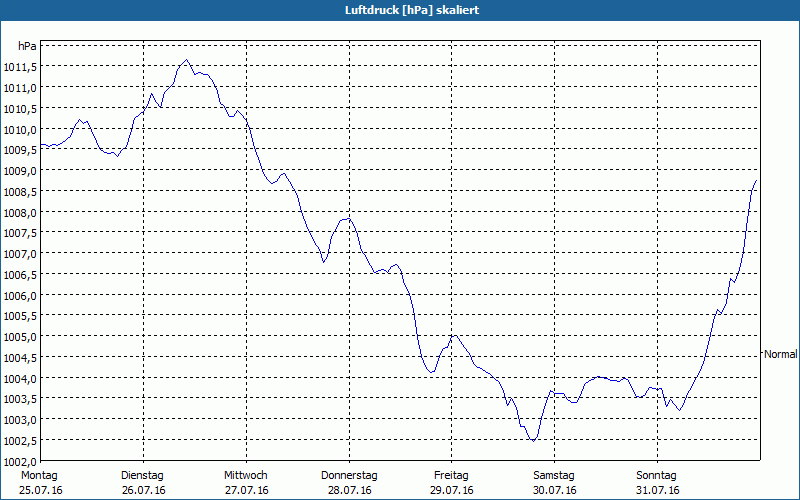The height and width of the screenshot is (500, 800).
Task: Click the 1009,5 axis value
Action: coord(20,150)
